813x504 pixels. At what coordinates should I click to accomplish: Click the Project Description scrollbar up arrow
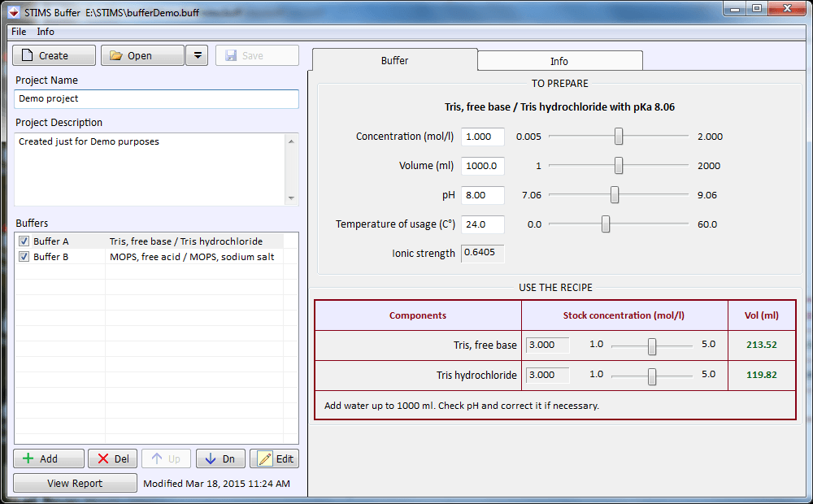(x=292, y=140)
